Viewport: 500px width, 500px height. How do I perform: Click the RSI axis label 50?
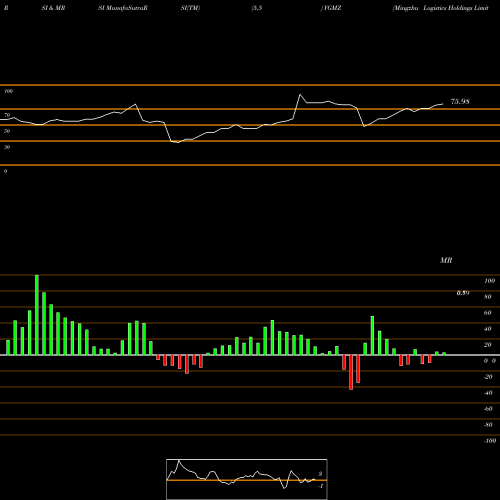[7, 131]
